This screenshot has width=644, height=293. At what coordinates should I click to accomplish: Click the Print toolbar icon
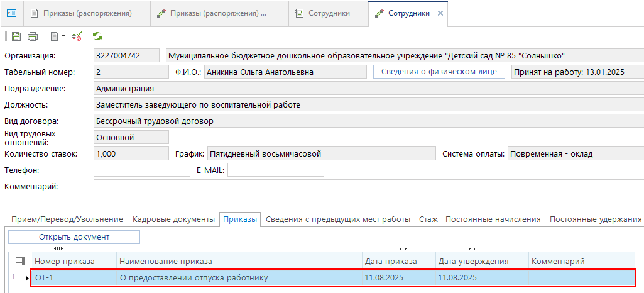[33, 36]
